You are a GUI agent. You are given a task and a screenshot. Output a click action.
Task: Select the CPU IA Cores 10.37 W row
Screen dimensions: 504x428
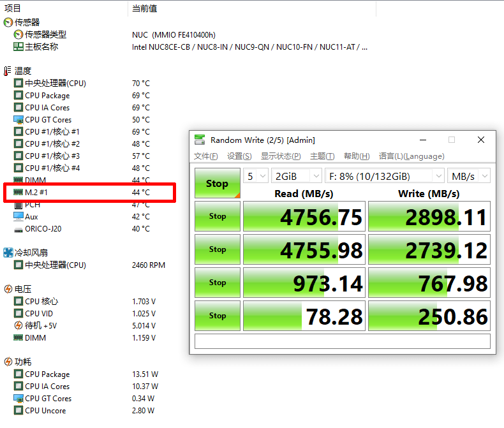pos(85,387)
